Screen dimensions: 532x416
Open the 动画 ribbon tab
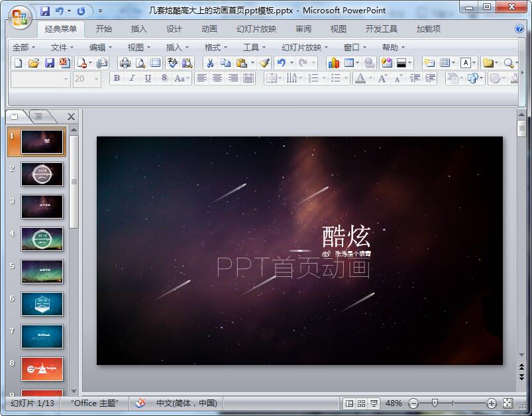(209, 29)
